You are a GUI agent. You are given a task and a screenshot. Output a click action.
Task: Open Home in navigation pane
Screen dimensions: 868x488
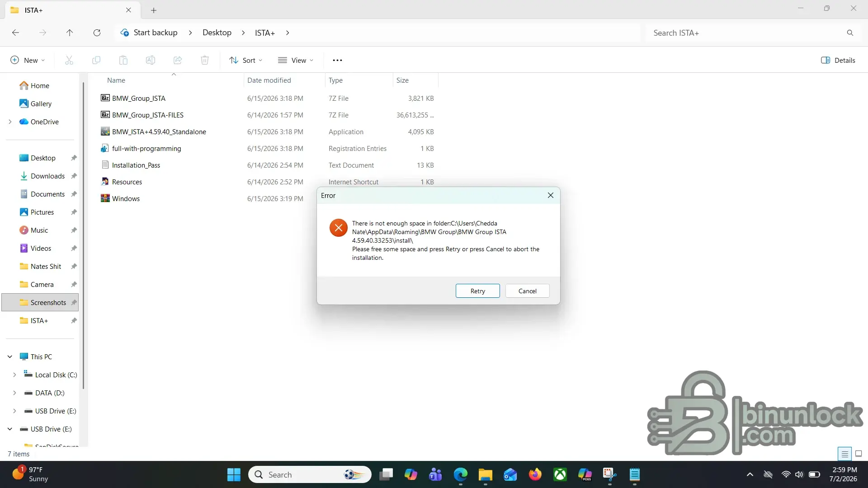[x=40, y=85]
